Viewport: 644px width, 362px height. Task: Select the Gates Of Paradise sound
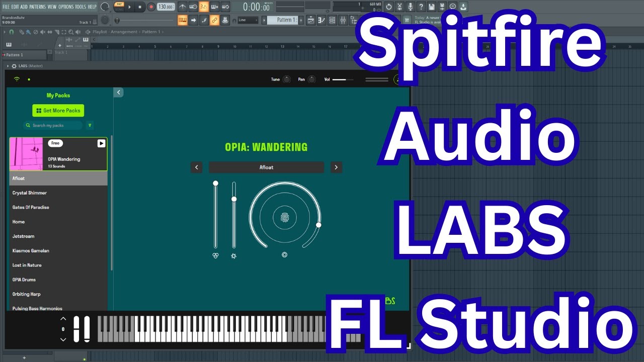58,207
